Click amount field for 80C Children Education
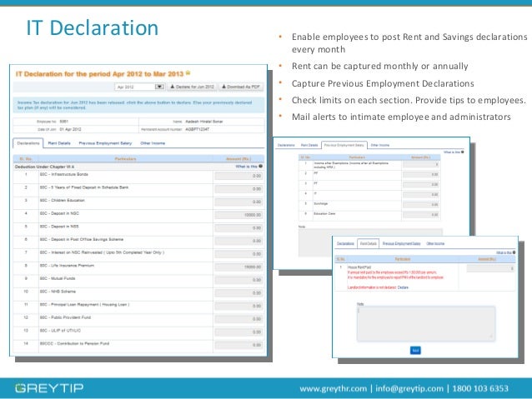The image size is (532, 399). point(238,202)
